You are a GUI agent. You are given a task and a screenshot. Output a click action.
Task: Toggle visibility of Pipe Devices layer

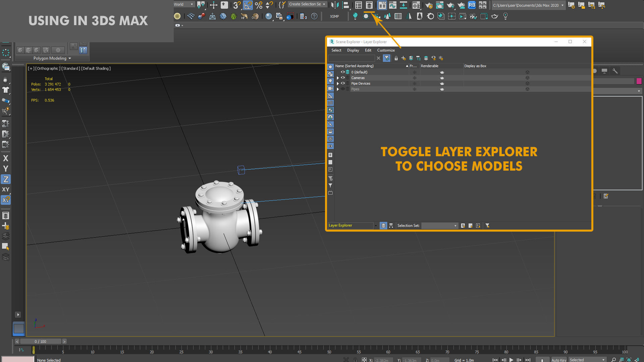point(343,83)
